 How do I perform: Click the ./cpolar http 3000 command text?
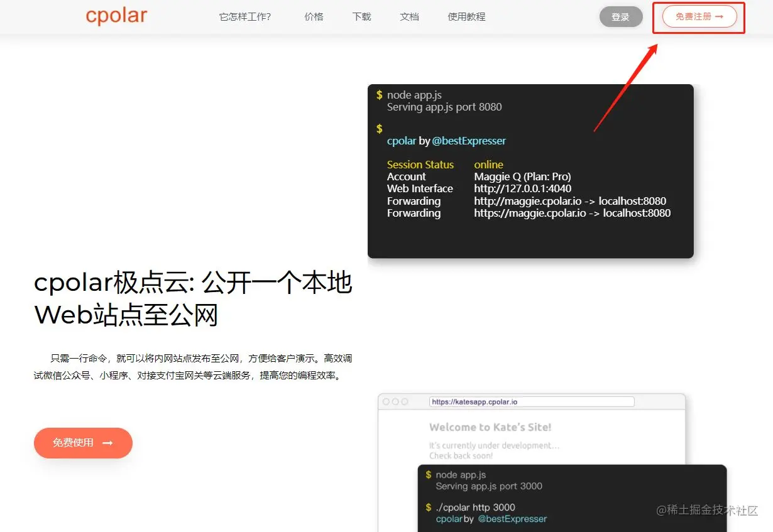pos(476,508)
